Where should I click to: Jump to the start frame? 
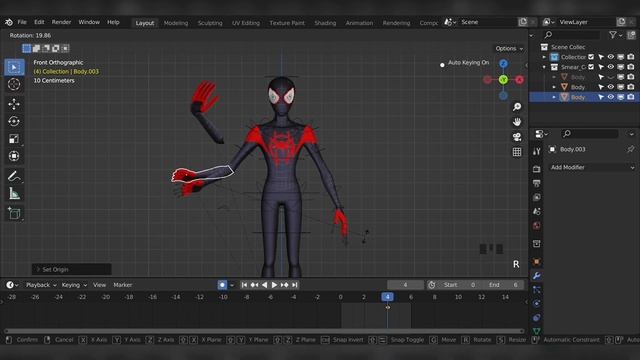coord(244,285)
